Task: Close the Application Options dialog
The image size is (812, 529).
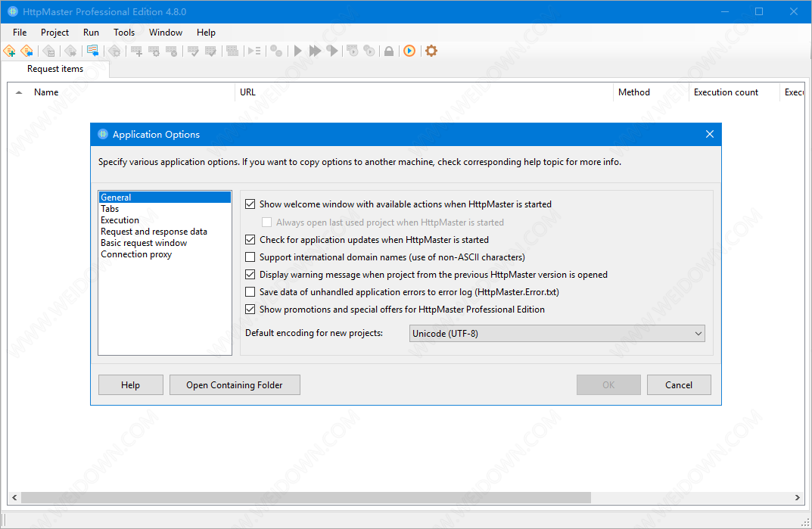Action: [x=710, y=134]
